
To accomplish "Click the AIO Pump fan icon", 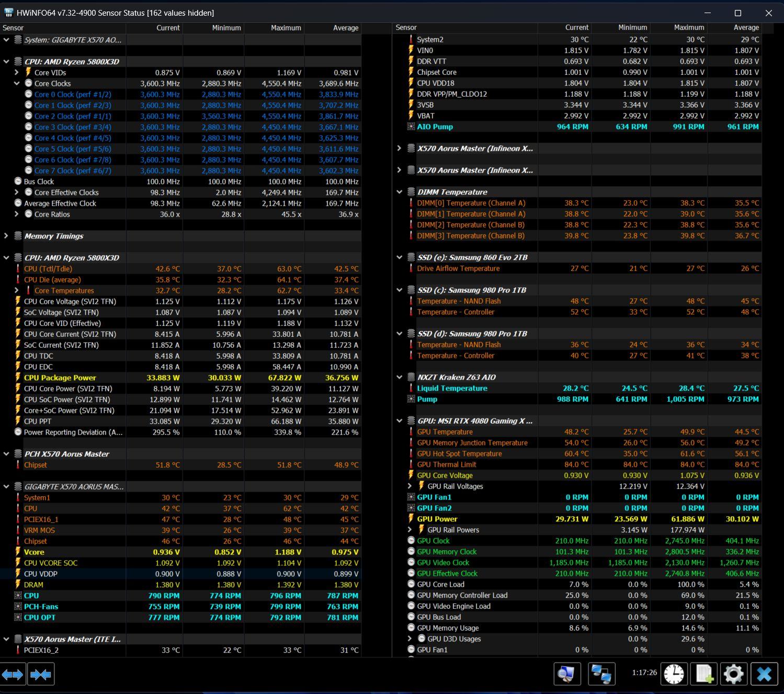I will click(412, 127).
